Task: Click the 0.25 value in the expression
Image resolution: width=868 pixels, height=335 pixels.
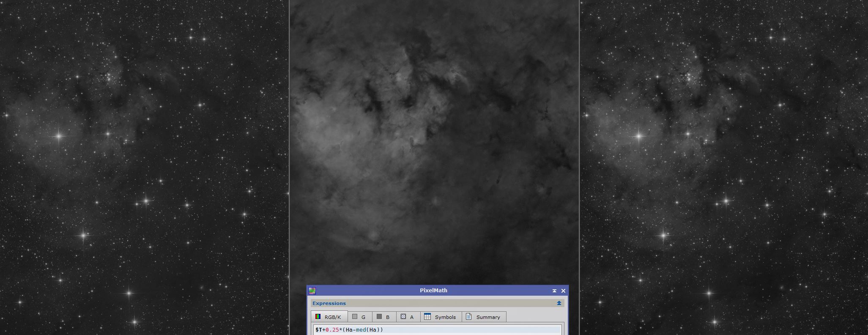Action: [x=332, y=330]
